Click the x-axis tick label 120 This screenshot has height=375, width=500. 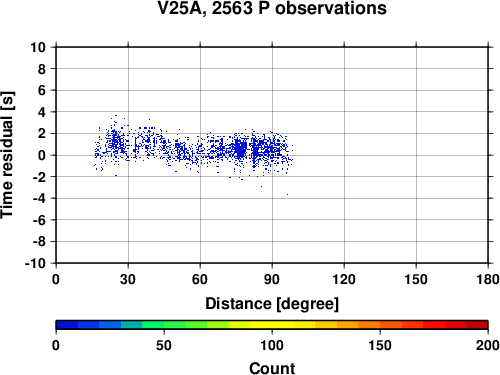344,279
